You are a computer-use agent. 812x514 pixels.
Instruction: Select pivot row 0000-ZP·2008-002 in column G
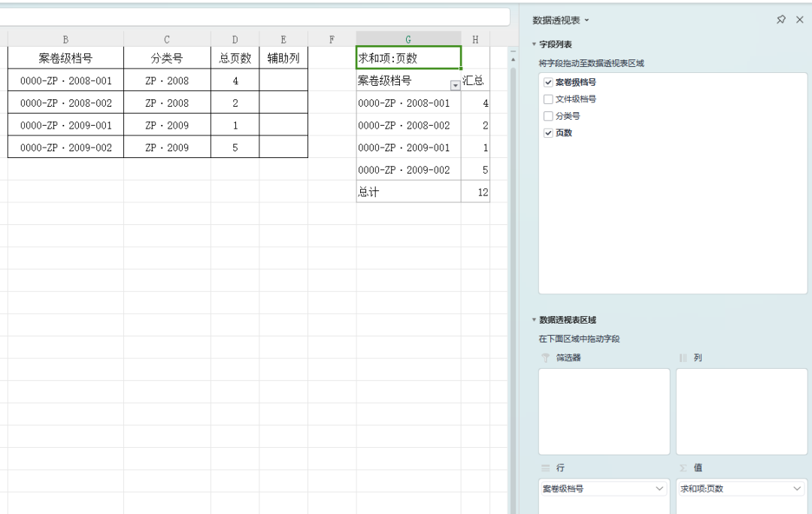408,125
